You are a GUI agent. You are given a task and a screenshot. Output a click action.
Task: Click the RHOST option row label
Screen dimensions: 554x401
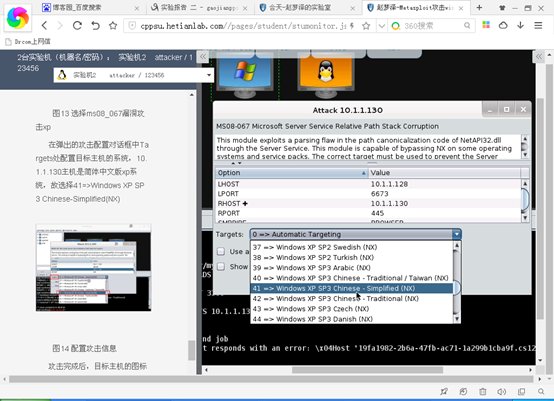(232, 204)
